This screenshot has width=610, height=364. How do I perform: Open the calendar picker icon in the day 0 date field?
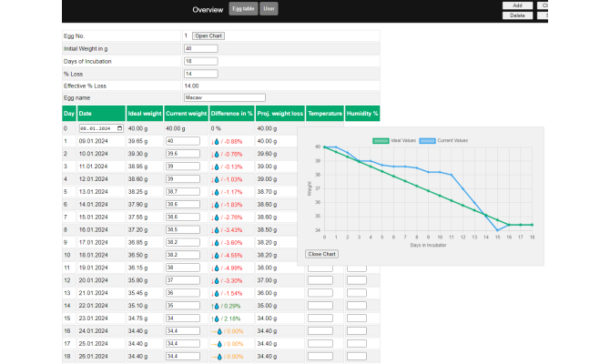click(x=120, y=128)
